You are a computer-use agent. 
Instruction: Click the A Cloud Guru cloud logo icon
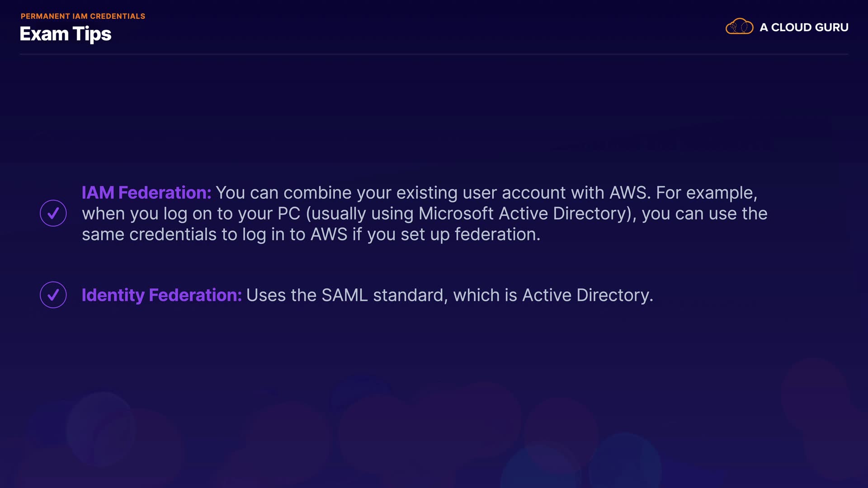click(739, 27)
